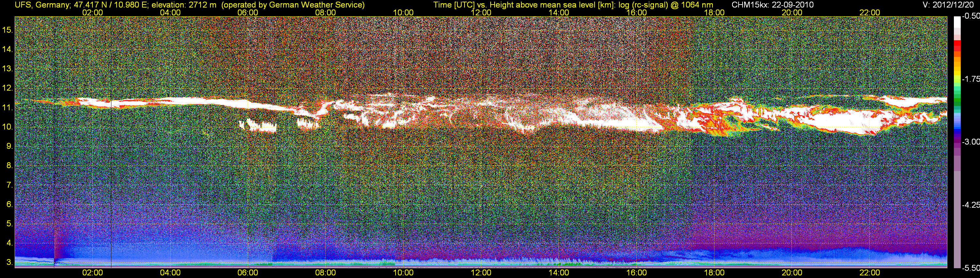The height and width of the screenshot is (278, 980).
Task: Click the "-0.50" color scale value
Action: point(971,16)
